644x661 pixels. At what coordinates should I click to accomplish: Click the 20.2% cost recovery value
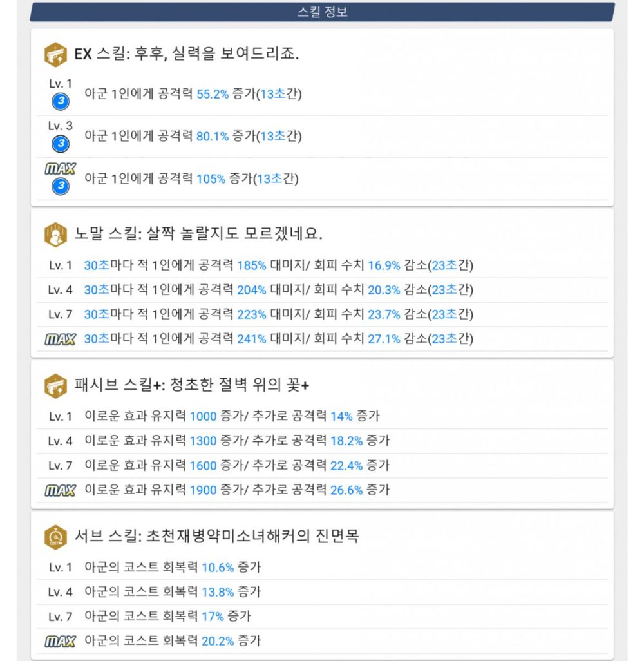tap(218, 641)
